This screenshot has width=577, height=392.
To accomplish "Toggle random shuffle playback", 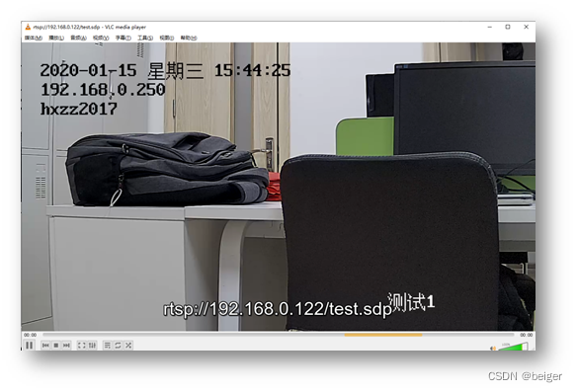I will pos(128,346).
